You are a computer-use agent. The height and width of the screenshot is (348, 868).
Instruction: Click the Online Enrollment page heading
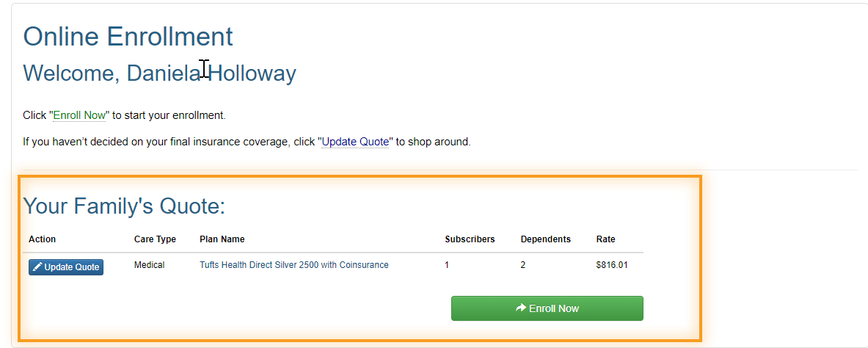(128, 36)
